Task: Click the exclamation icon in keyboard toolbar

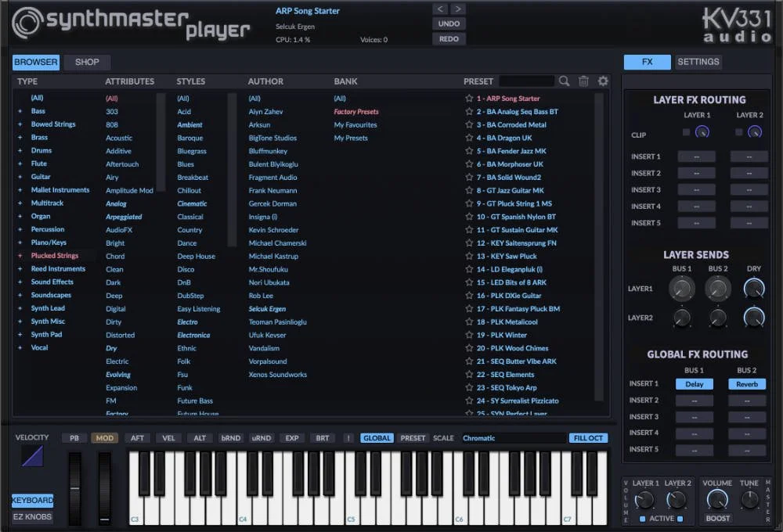Action: [348, 438]
